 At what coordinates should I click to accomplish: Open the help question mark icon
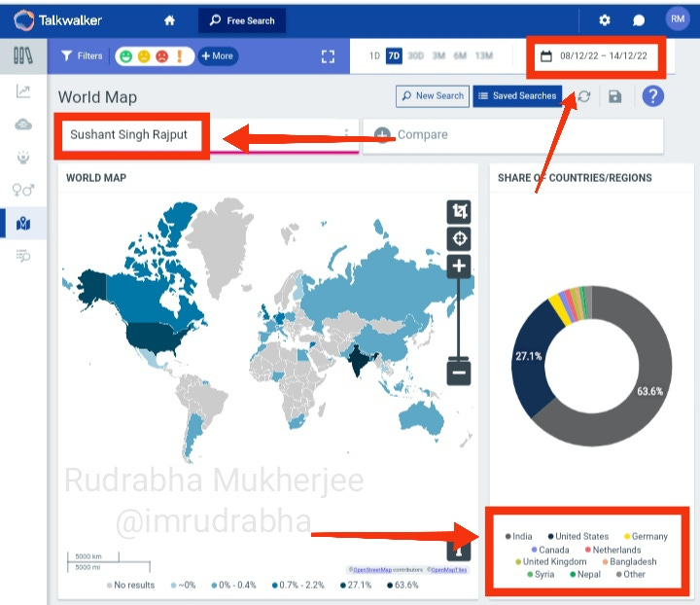tap(653, 96)
